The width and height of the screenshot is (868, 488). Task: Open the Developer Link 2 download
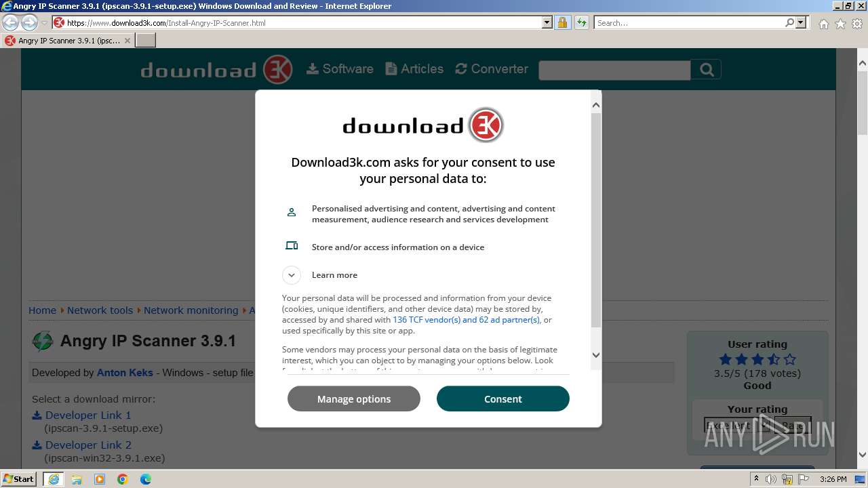click(88, 445)
